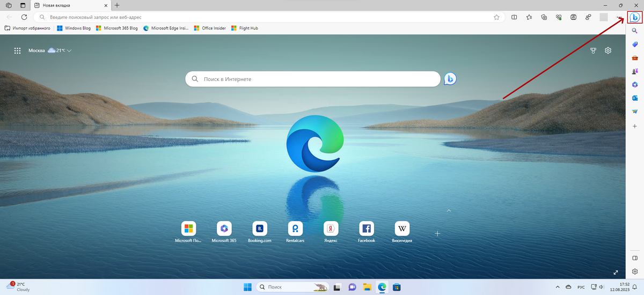Image resolution: width=644 pixels, height=295 pixels.
Task: Open Outlook in the sidebar
Action: [635, 98]
